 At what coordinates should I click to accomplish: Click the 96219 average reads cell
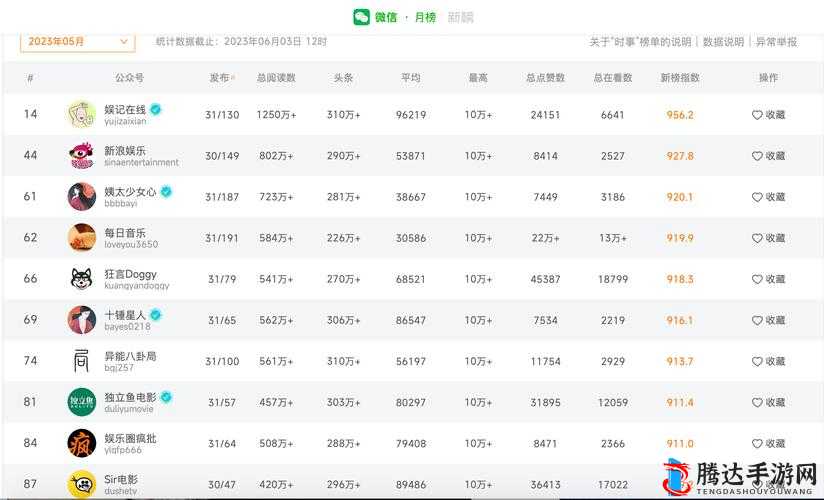coord(411,115)
